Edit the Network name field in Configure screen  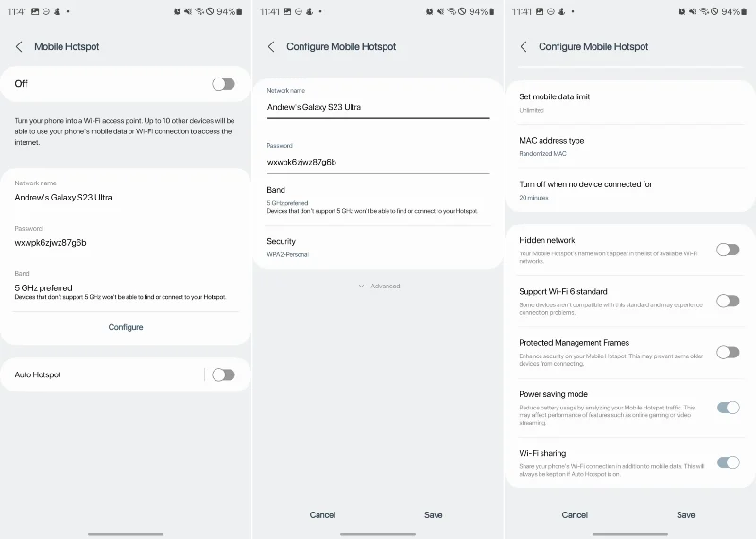378,102
